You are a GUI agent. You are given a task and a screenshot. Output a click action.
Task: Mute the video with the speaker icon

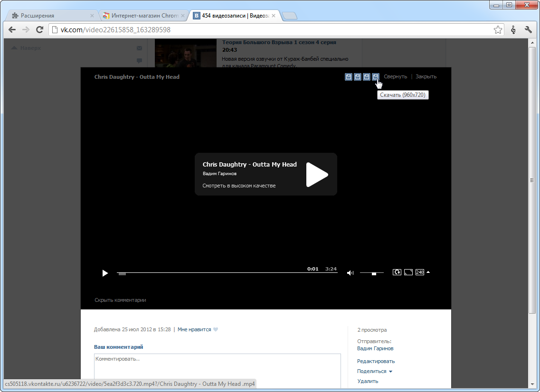point(350,273)
